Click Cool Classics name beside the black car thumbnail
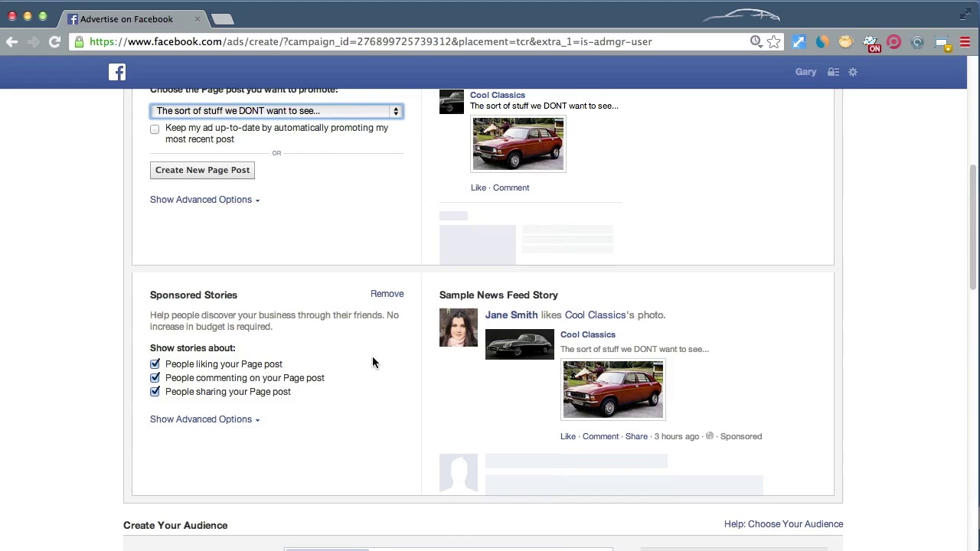The width and height of the screenshot is (980, 551). click(588, 334)
